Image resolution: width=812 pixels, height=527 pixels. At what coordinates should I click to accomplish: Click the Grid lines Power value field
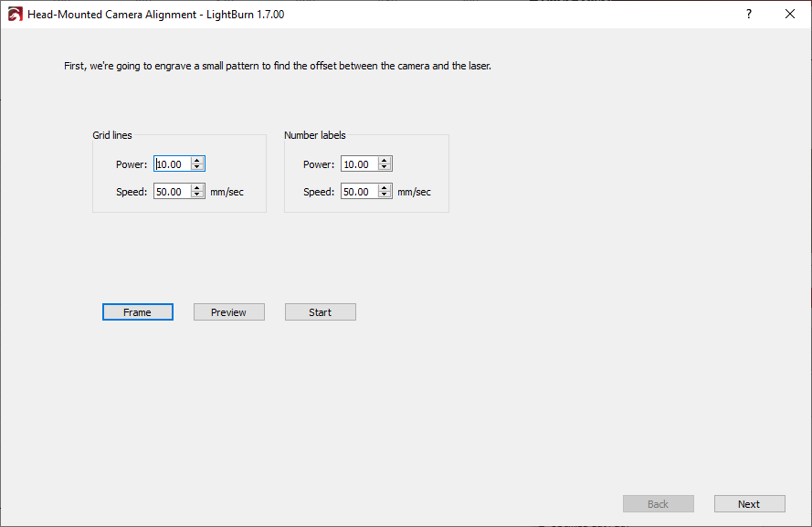coord(172,164)
